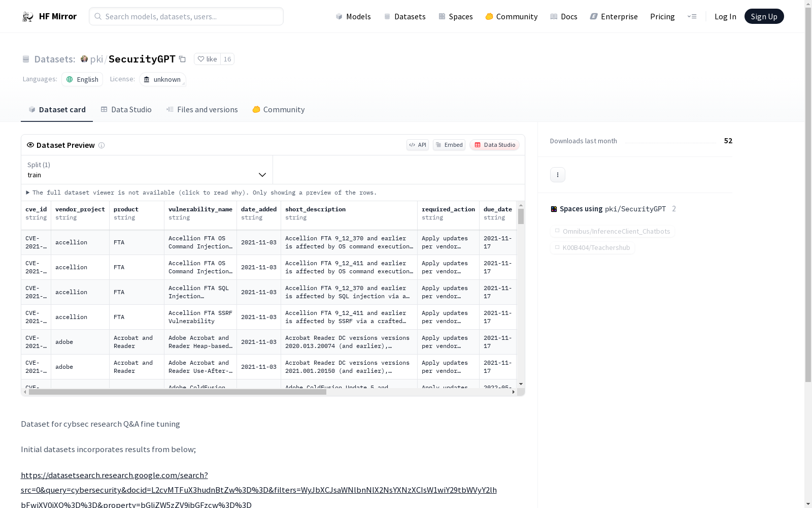This screenshot has width=812, height=508.
Task: Copy the dataset name with the copy icon
Action: (182, 59)
